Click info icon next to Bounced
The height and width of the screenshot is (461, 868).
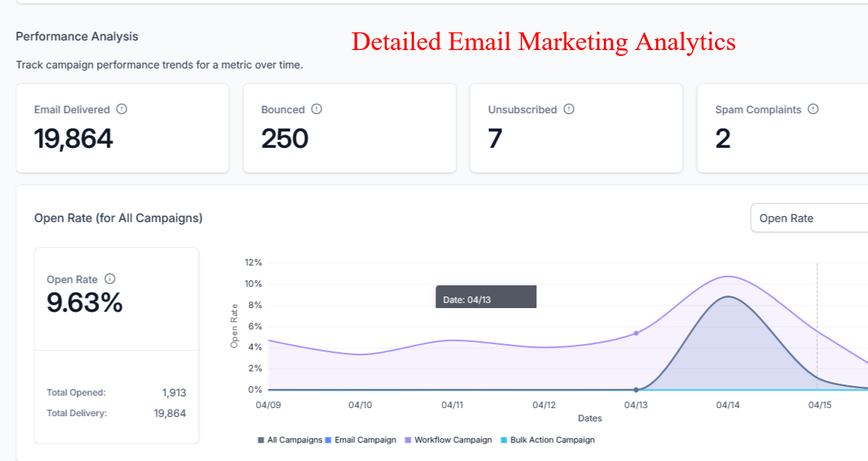point(316,109)
